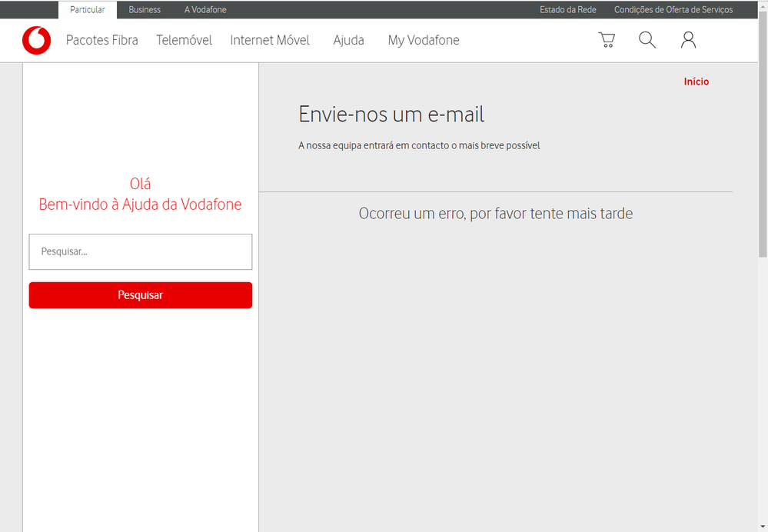Open the Estado da Rede link
This screenshot has height=532, width=768.
(568, 10)
